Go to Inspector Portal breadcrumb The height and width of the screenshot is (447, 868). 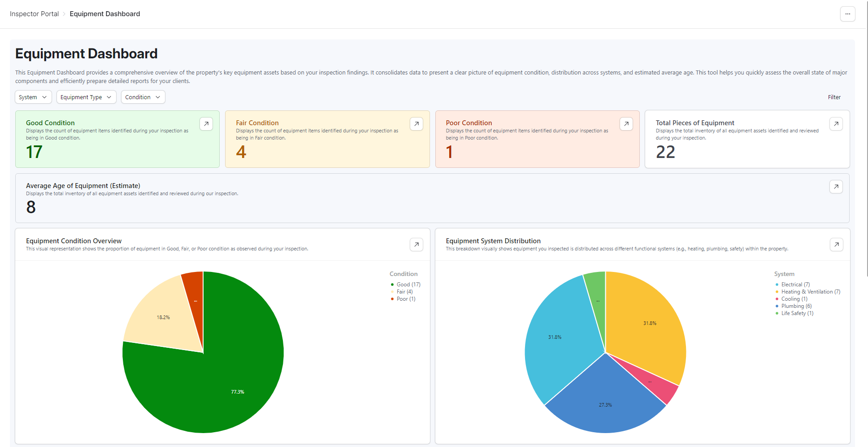pos(34,14)
